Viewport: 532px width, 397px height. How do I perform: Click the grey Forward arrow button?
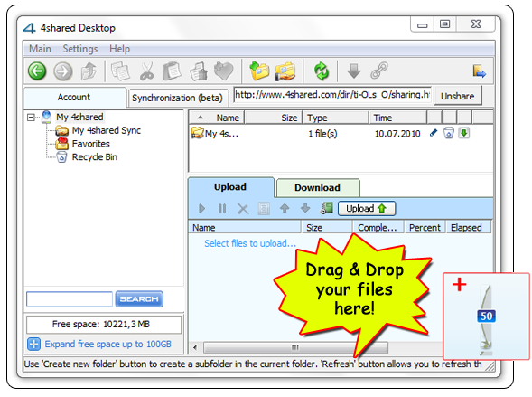(x=63, y=71)
